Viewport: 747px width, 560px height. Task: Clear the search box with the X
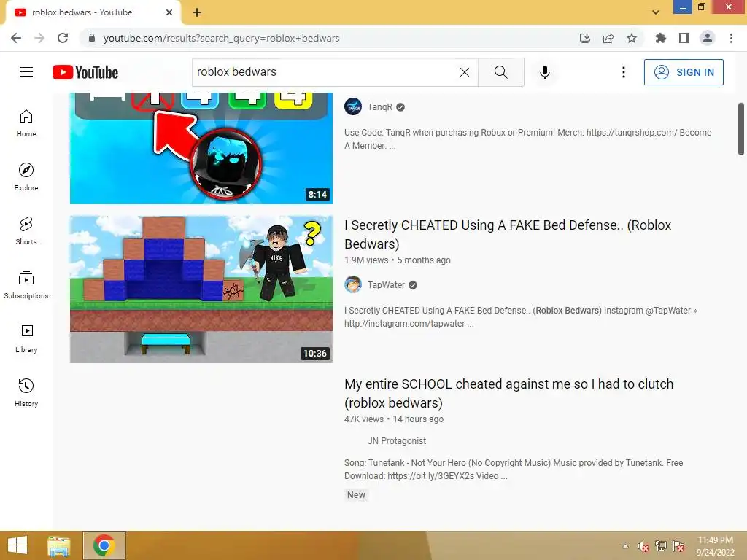(x=465, y=72)
